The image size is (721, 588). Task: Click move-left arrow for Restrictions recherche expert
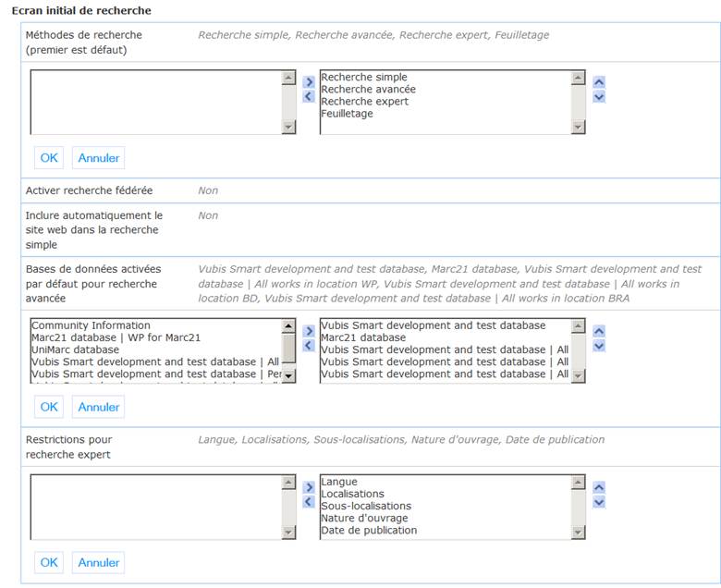click(x=309, y=502)
